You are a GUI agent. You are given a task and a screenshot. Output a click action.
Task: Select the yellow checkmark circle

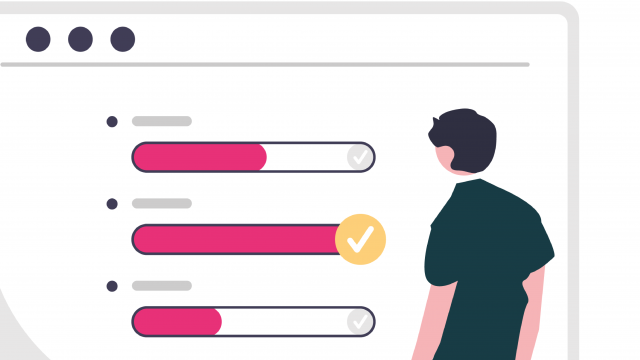360,239
